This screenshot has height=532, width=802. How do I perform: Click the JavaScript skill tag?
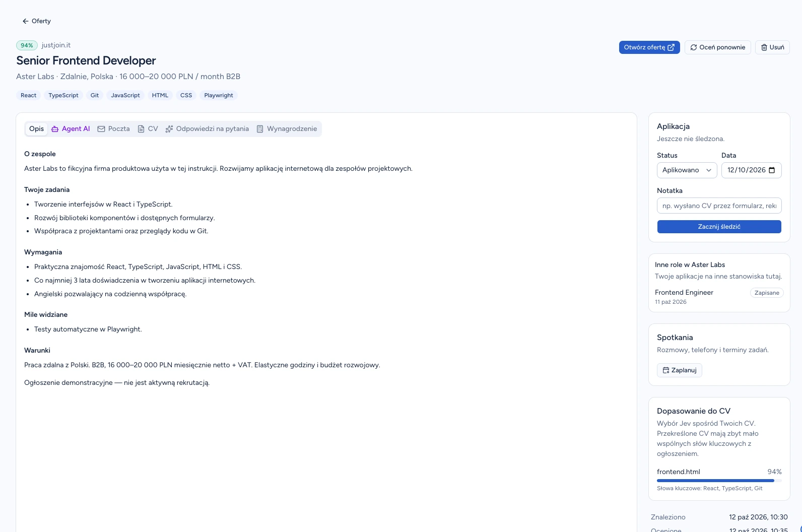point(125,95)
